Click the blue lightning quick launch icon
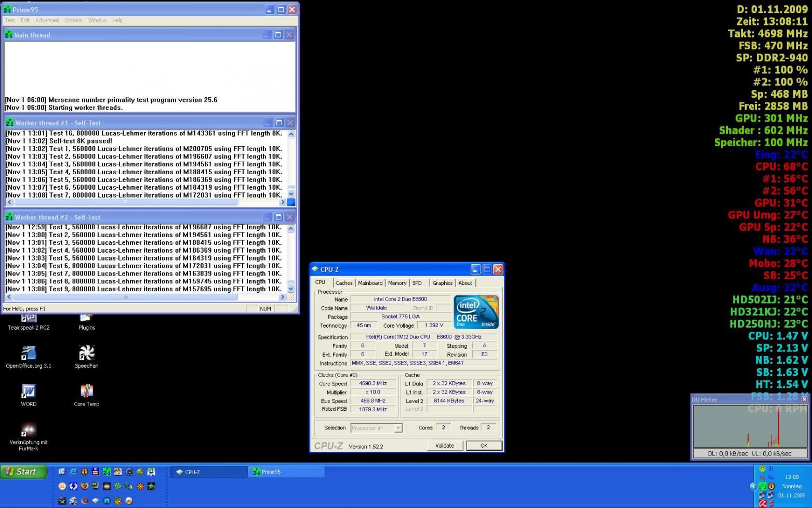This screenshot has height=508, width=812. coord(73,486)
